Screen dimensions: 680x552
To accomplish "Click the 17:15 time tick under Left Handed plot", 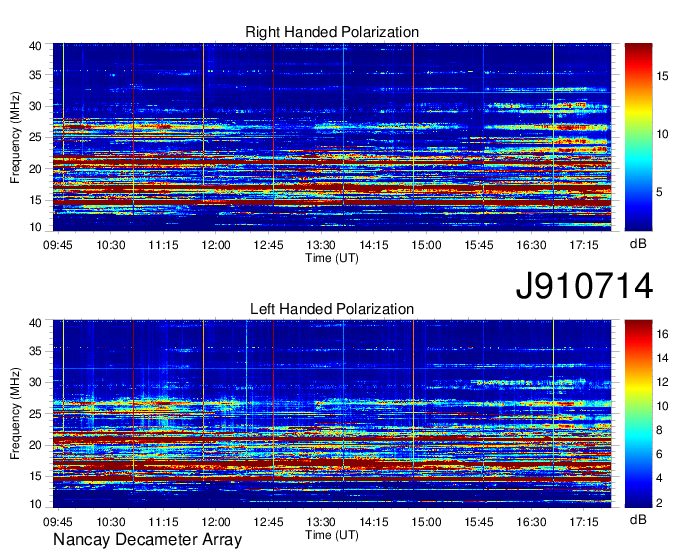I will tap(584, 522).
